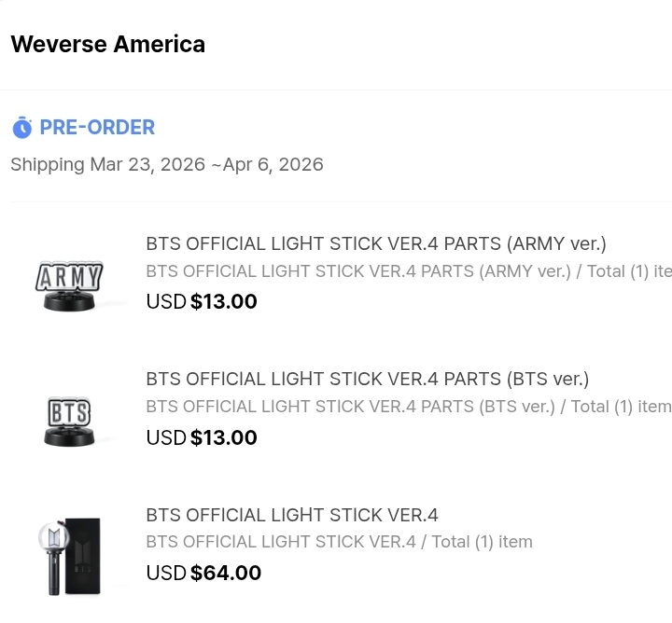Click the Mar 23, 2026 shipping start date
Viewport: 672px width, 623px height.
[147, 165]
